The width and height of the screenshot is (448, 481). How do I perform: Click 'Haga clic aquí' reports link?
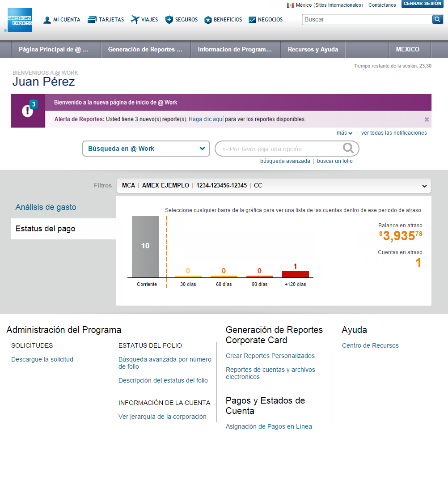pyautogui.click(x=206, y=119)
